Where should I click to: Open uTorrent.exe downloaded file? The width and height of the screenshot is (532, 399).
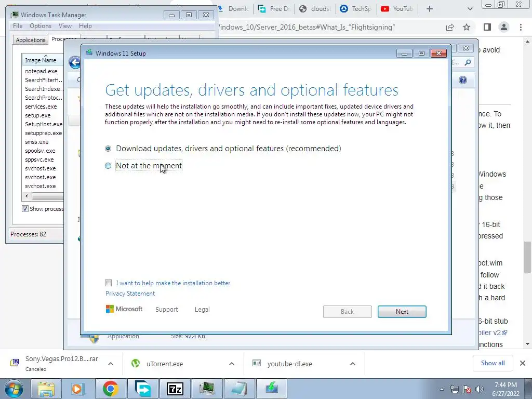165,364
